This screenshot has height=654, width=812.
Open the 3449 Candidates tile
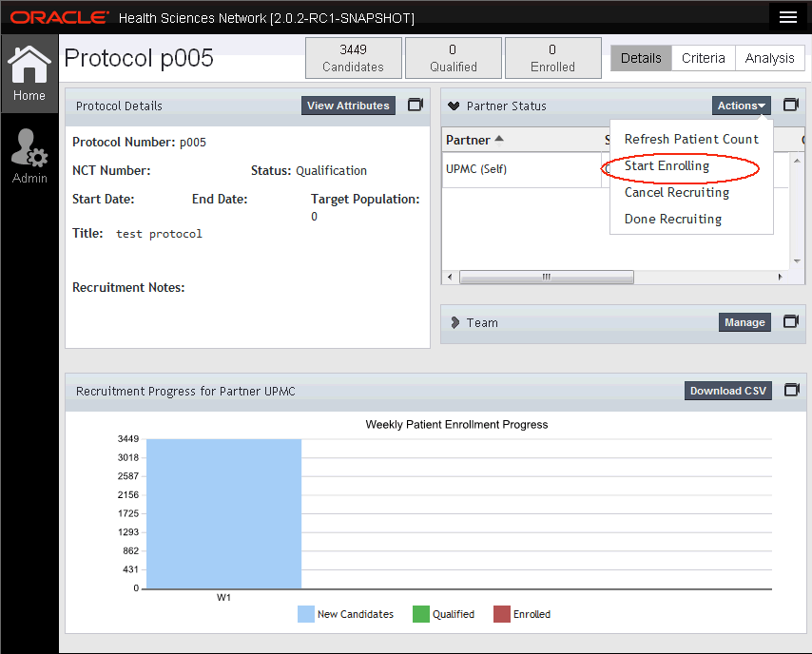(x=353, y=58)
